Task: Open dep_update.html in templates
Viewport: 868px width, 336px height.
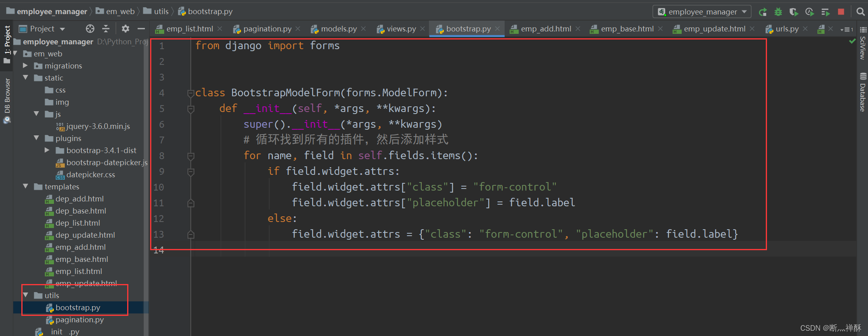Action: point(80,235)
